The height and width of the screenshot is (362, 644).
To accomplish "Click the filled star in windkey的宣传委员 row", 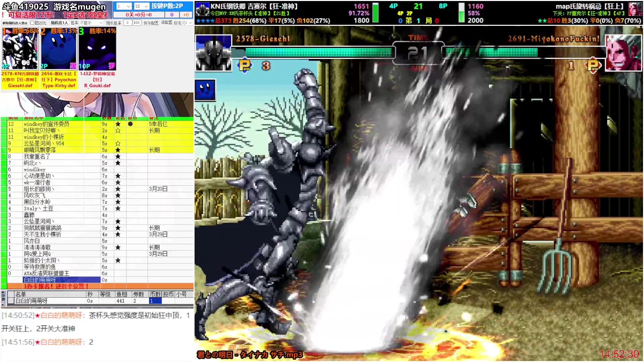I will pyautogui.click(x=118, y=124).
